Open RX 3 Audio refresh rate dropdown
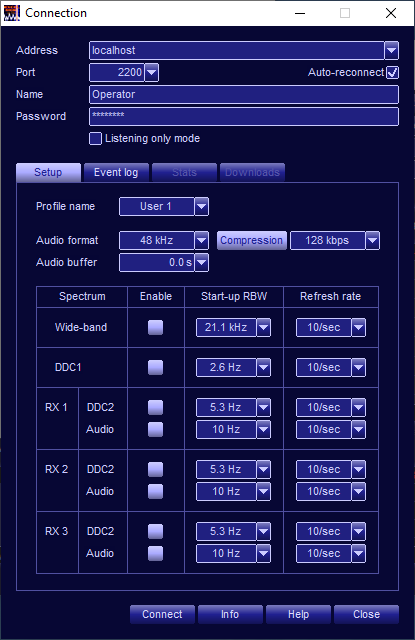This screenshot has width=415, height=640. pyautogui.click(x=359, y=553)
